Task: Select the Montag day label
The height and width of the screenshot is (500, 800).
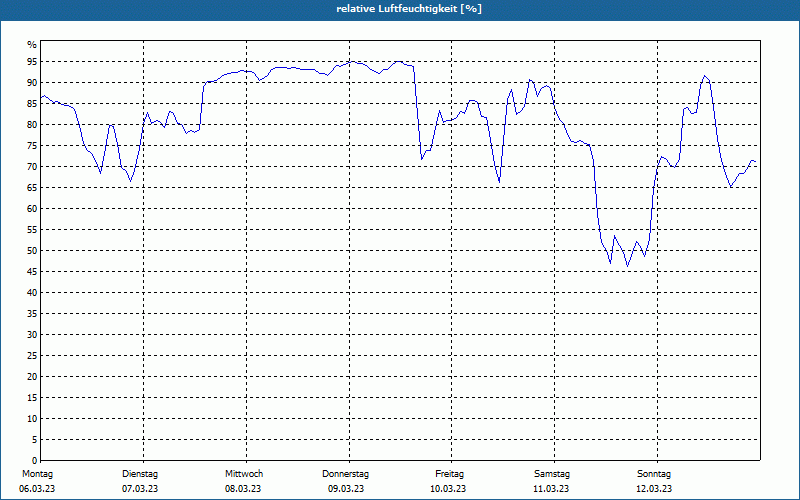Action: pos(38,474)
